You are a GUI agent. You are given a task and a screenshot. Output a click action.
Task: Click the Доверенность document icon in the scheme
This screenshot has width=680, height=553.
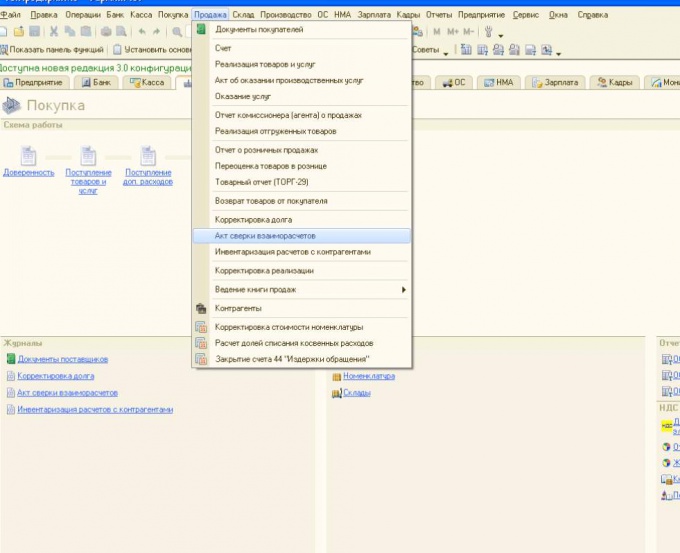(29, 156)
